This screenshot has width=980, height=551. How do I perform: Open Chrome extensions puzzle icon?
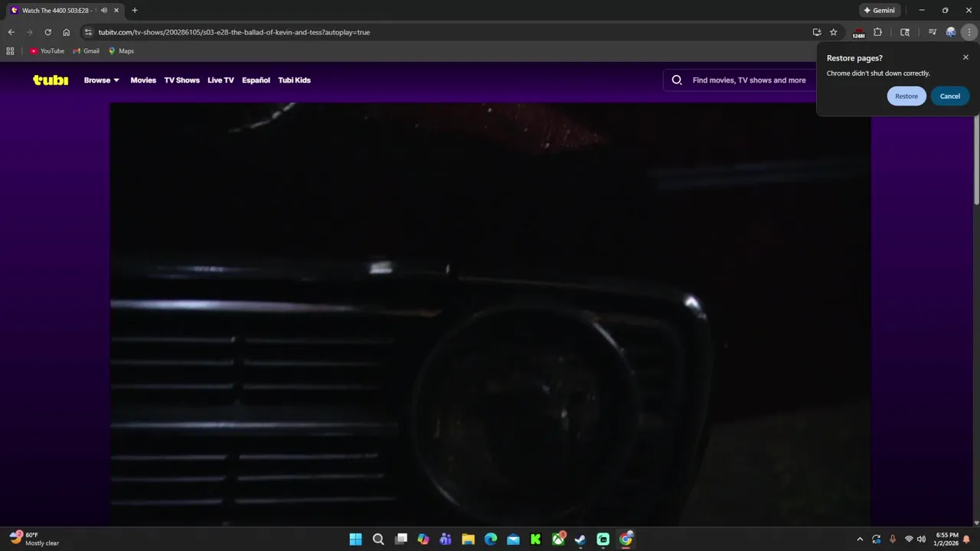(877, 32)
